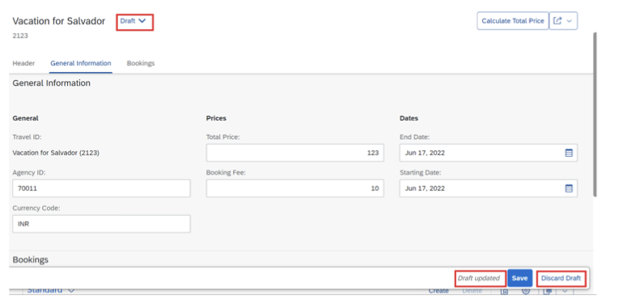Open the Starting Date calendar picker
This screenshot has width=644, height=304.
pos(569,188)
